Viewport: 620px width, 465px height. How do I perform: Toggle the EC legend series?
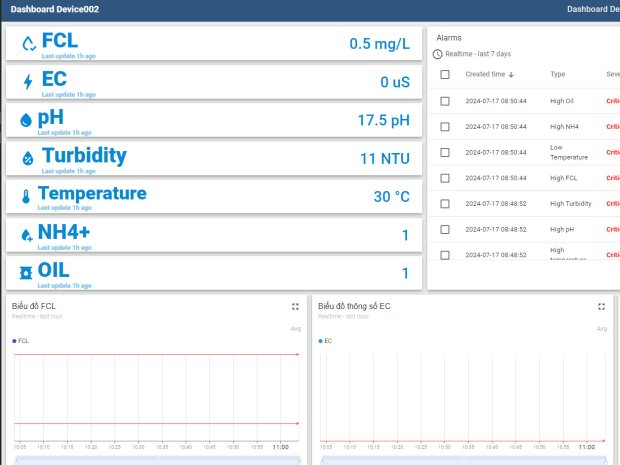pyautogui.click(x=326, y=341)
